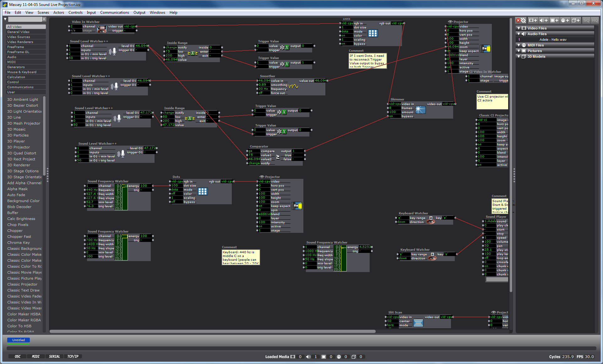Click the import video file button
This screenshot has width=603, height=364.
pos(533,20)
